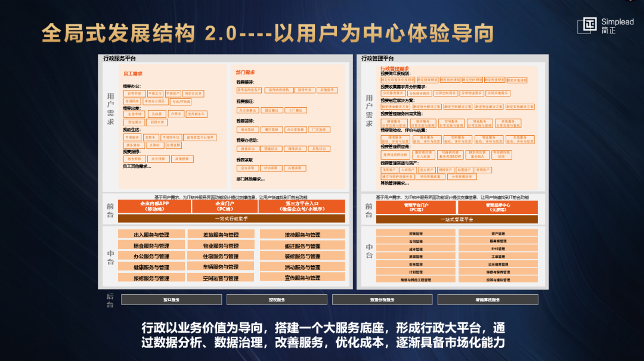Click the 办公室装修 tag
644x361 pixels.
(x=295, y=130)
